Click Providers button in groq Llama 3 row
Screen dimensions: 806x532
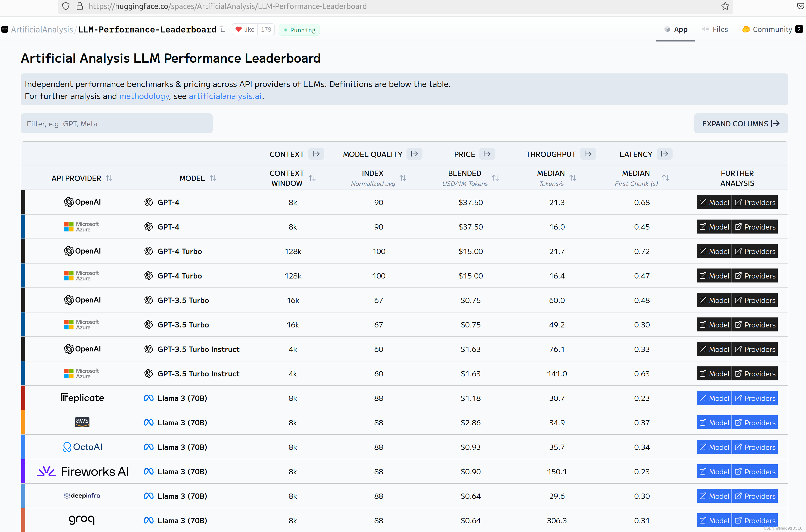[x=755, y=520]
